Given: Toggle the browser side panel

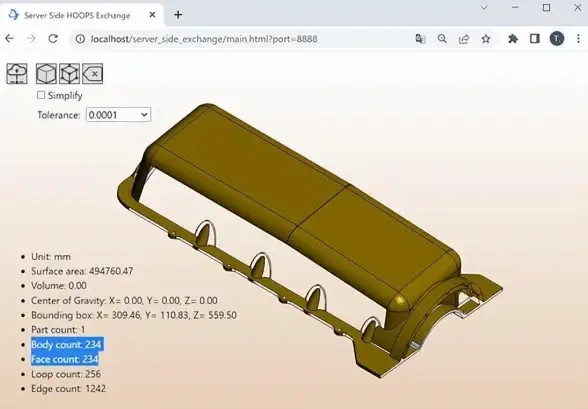Looking at the screenshot, I should (x=535, y=39).
